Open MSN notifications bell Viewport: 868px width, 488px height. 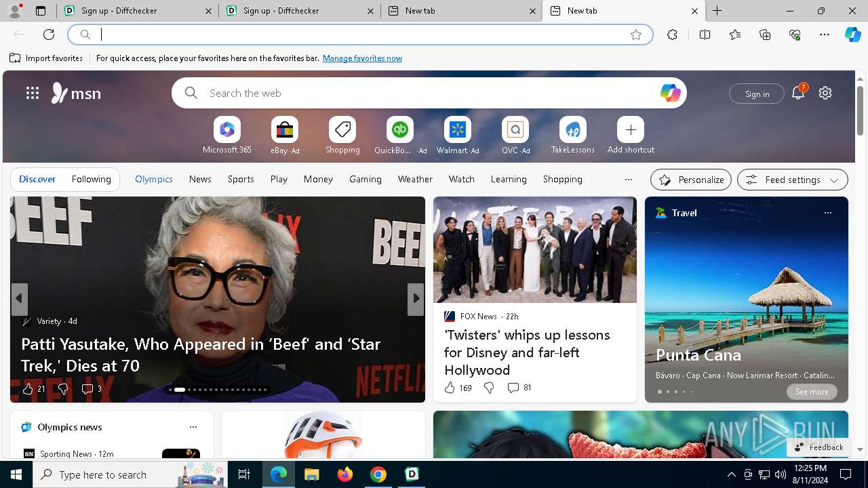click(798, 93)
